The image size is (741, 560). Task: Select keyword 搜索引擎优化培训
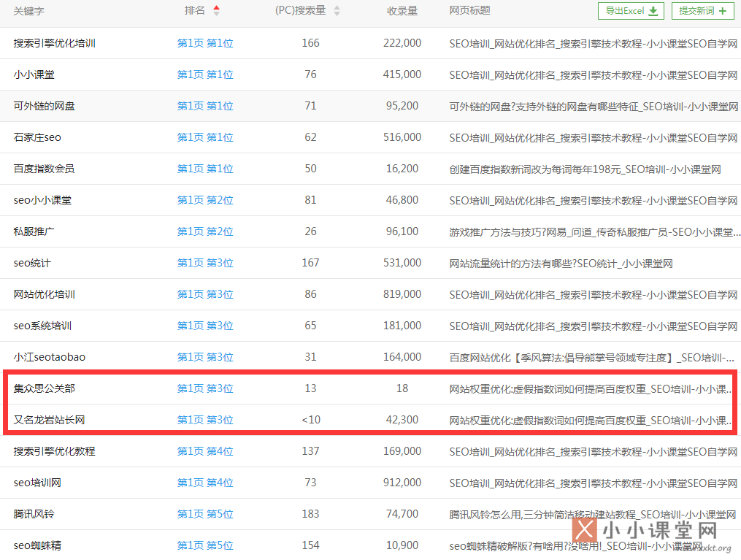(x=54, y=43)
